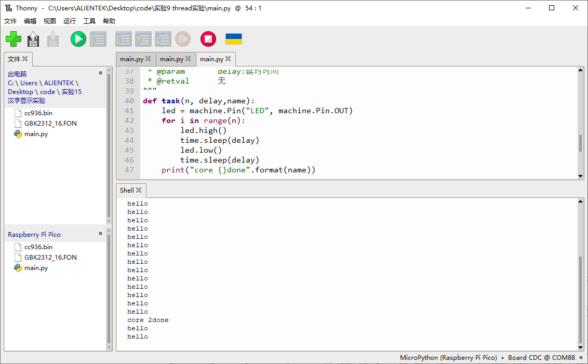588x364 pixels.
Task: Click the 实验15 汉字显示实验 folder path link
Action: click(45, 96)
